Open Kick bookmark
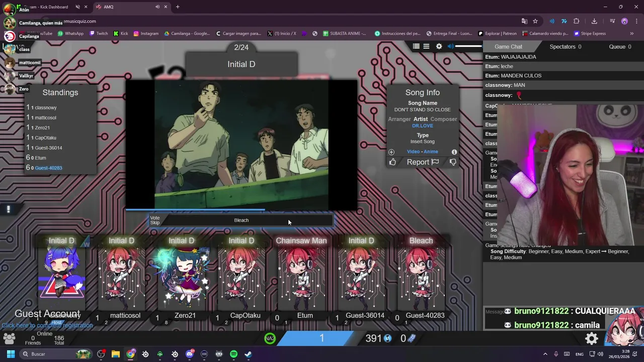Screen dimensions: 644x362 pyautogui.click(x=121, y=34)
